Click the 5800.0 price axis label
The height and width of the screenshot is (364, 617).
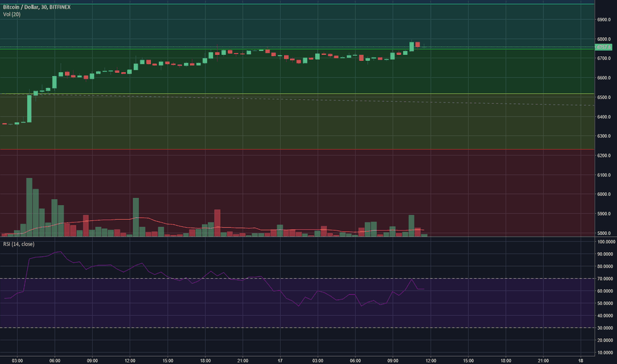tap(604, 234)
